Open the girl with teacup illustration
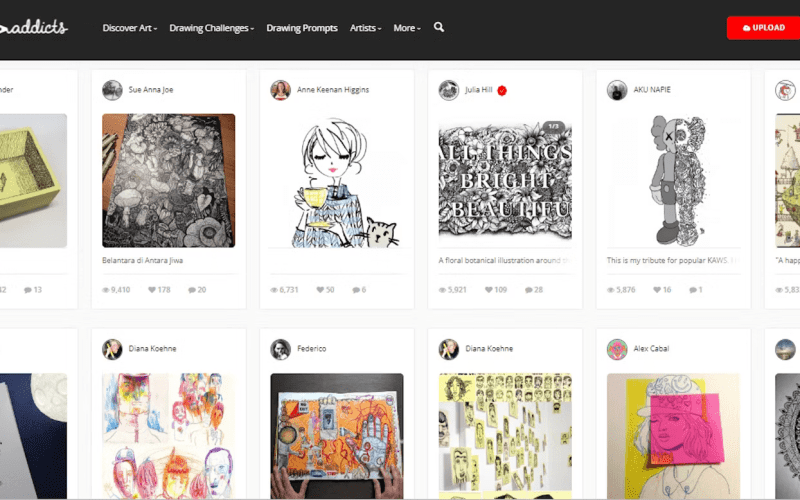The height and width of the screenshot is (500, 800). click(x=337, y=181)
